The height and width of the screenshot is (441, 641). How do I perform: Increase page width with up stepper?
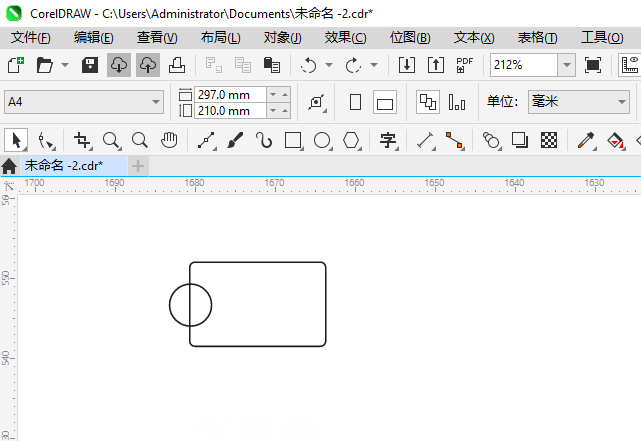click(x=285, y=95)
